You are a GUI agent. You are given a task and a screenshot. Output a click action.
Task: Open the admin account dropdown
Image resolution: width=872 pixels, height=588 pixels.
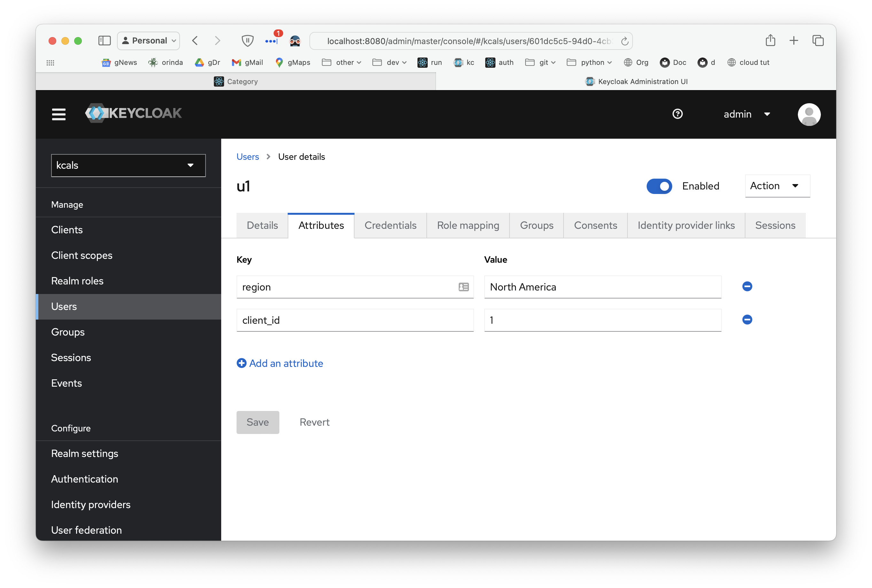pyautogui.click(x=746, y=114)
